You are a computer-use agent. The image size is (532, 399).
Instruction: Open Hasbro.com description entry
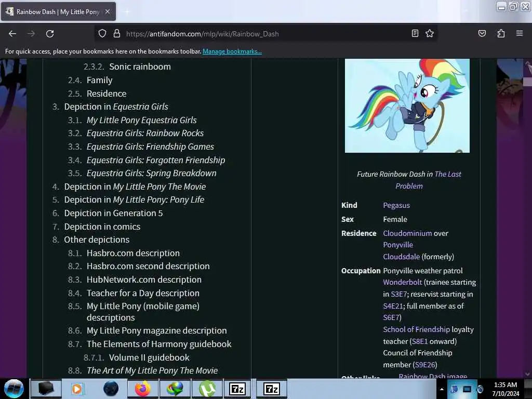(133, 253)
